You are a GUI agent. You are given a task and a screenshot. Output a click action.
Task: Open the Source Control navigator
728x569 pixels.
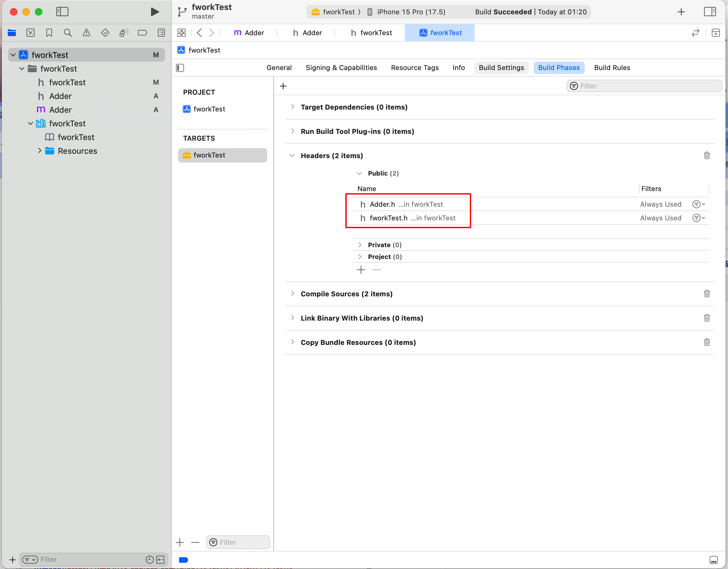pos(31,33)
